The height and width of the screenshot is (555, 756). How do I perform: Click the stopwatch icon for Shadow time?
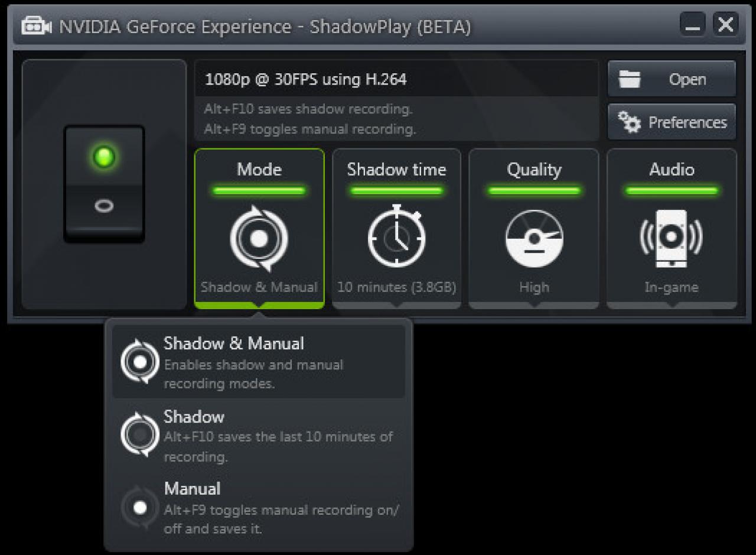coord(396,236)
